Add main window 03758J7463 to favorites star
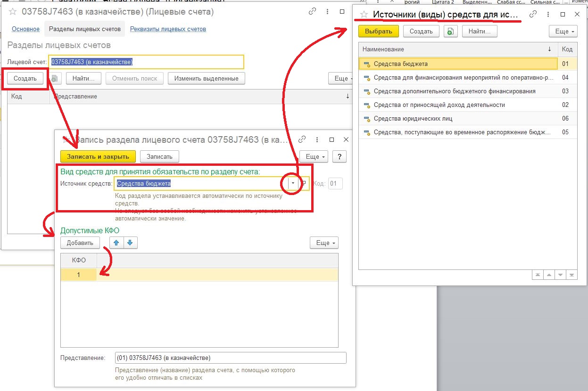The image size is (588, 391). 13,12
